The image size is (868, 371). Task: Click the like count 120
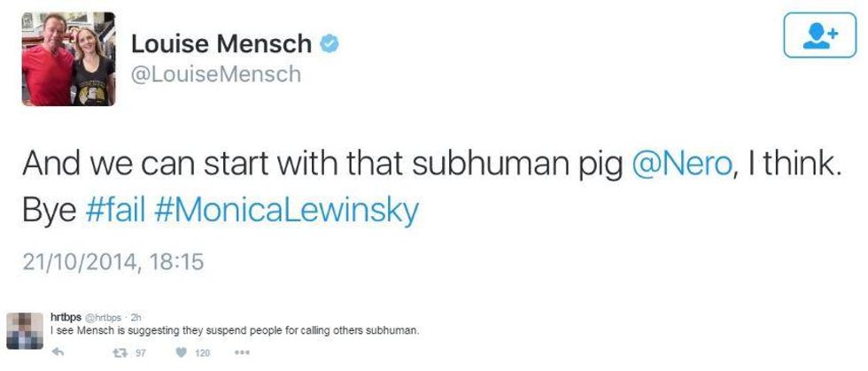click(x=203, y=352)
